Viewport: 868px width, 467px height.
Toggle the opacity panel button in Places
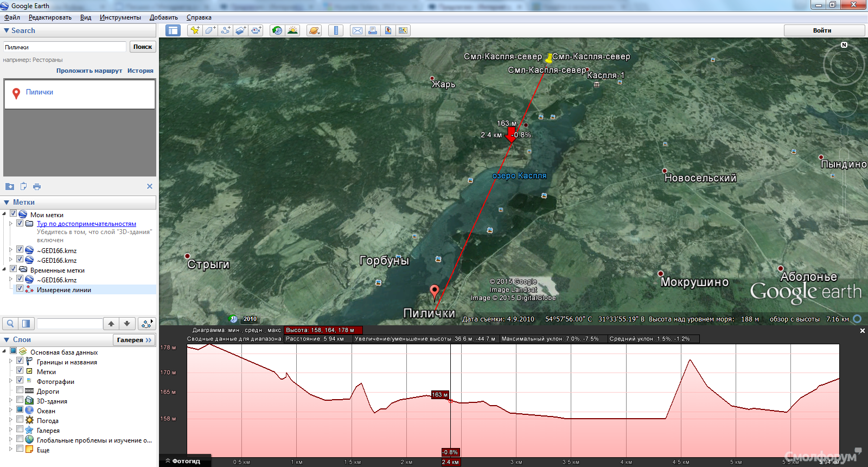[x=26, y=324]
